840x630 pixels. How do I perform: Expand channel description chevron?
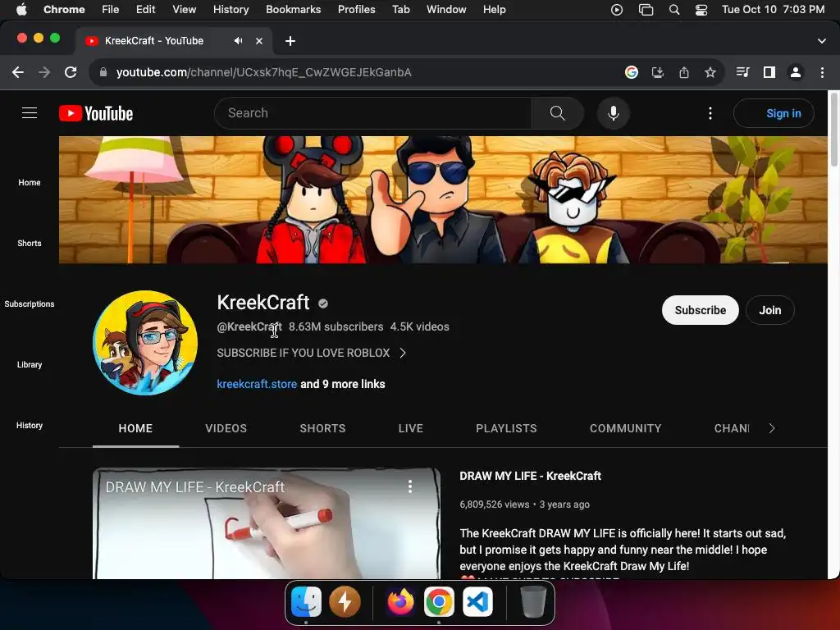[x=403, y=353]
